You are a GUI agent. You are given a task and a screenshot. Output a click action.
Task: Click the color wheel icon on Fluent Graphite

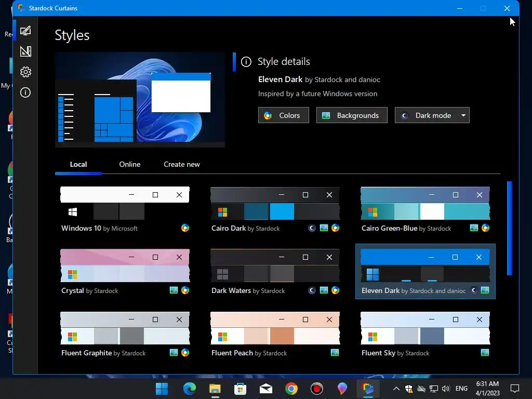tap(185, 353)
